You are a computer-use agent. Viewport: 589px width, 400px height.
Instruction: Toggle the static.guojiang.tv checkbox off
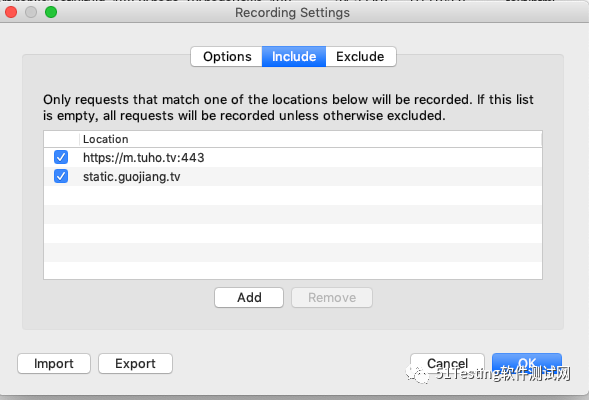pos(61,176)
